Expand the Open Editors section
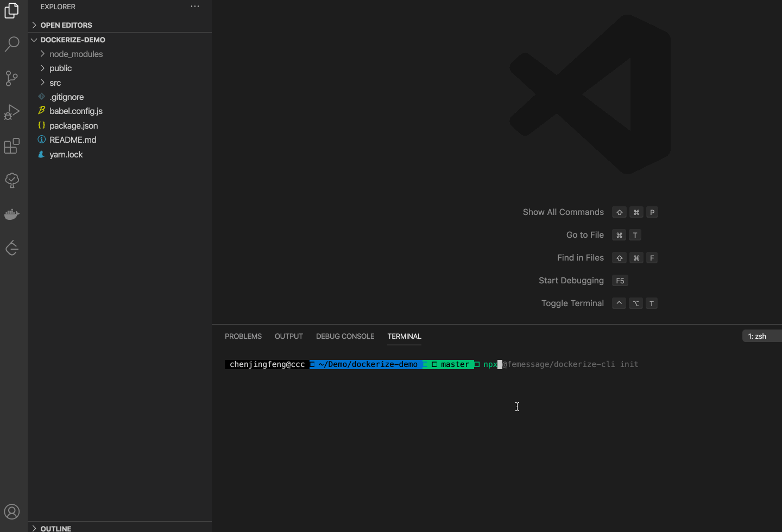This screenshot has height=532, width=782. click(119, 25)
